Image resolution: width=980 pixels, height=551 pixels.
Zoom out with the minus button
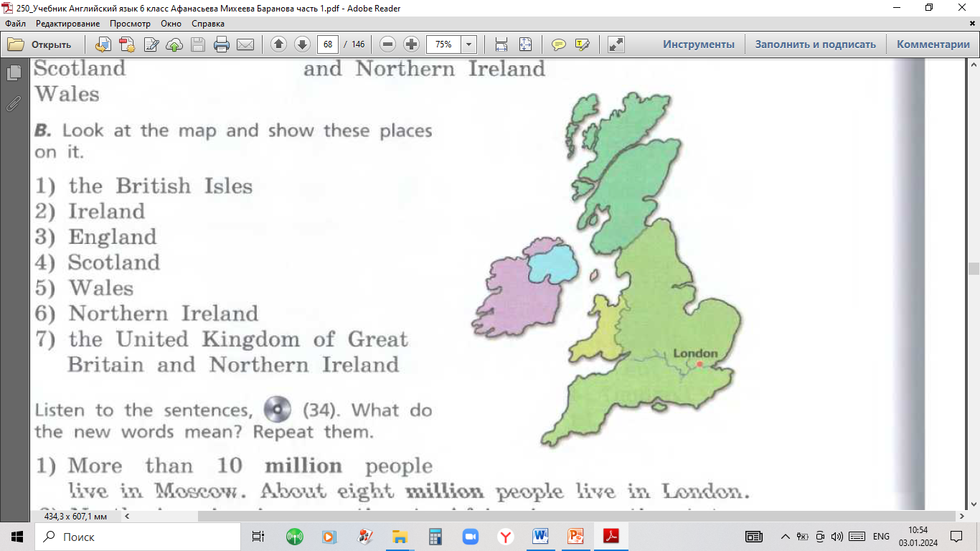[387, 44]
